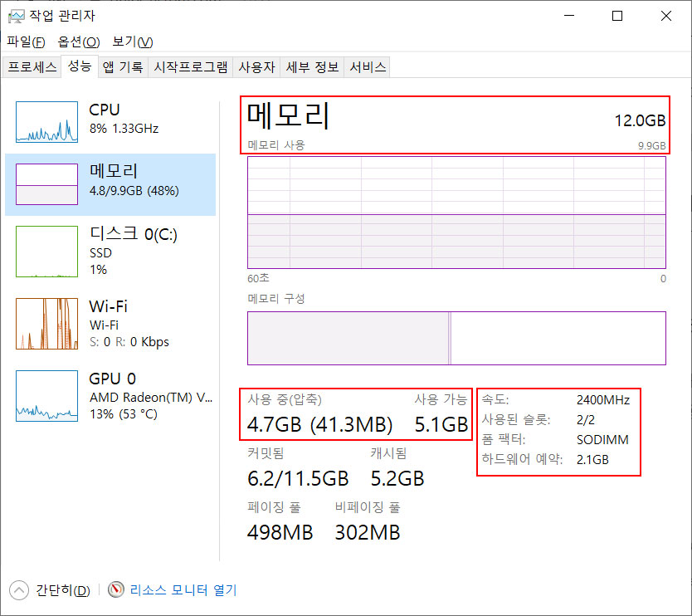Click the 4.8/9.9GB (48%) memory text
The width and height of the screenshot is (692, 616).
(134, 191)
